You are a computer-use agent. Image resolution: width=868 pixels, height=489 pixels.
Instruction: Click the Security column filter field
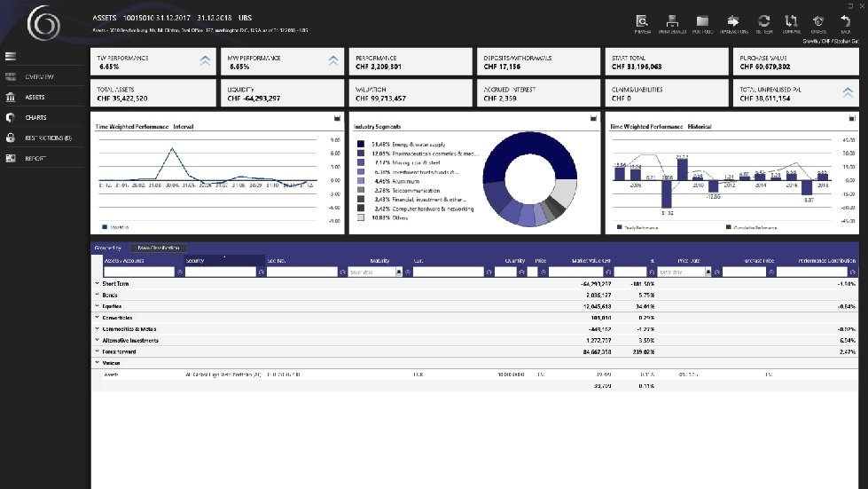(x=220, y=272)
